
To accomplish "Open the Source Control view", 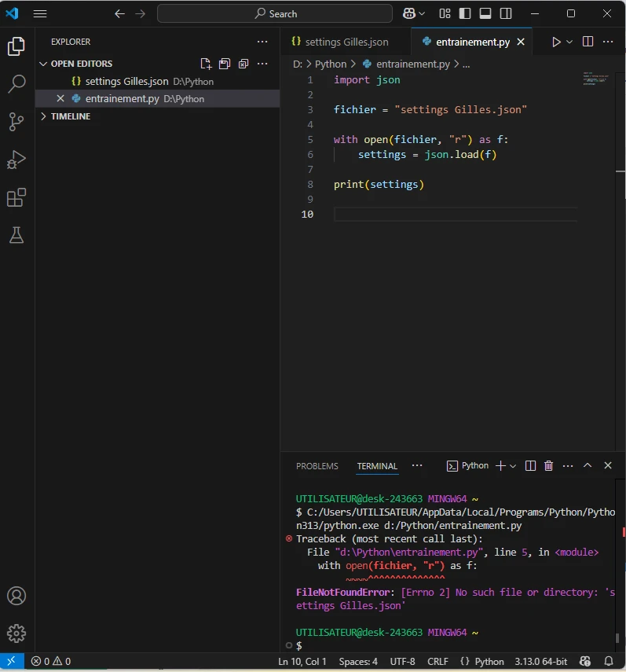I will coord(16,121).
